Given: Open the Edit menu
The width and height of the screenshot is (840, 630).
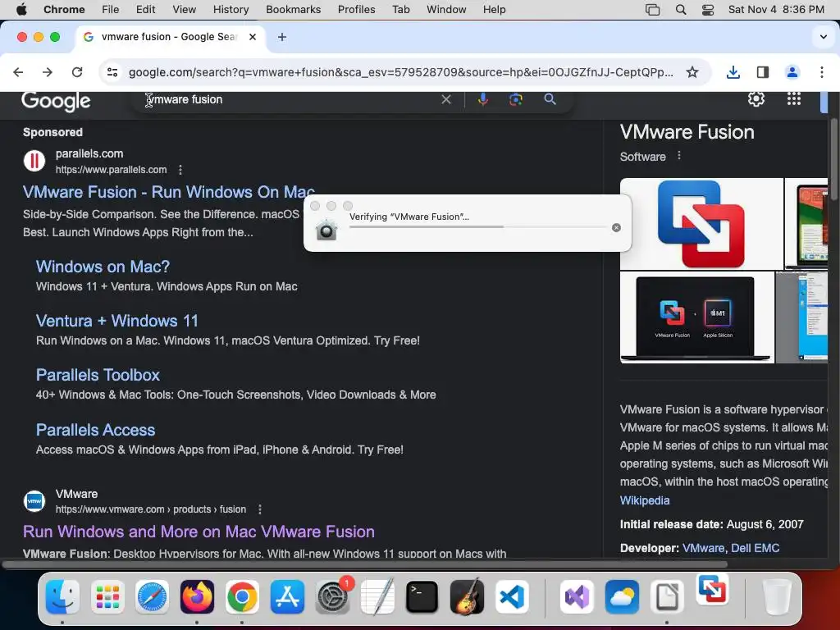Looking at the screenshot, I should coord(145,10).
